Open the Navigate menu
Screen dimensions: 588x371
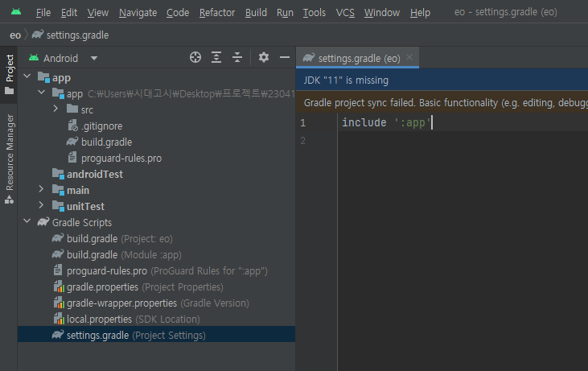(x=138, y=13)
